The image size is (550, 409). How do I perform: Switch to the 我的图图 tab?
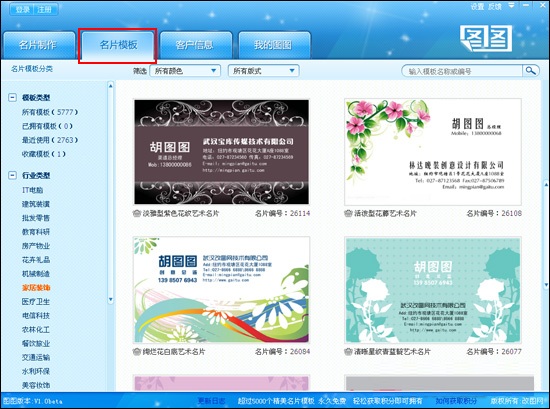(x=274, y=45)
